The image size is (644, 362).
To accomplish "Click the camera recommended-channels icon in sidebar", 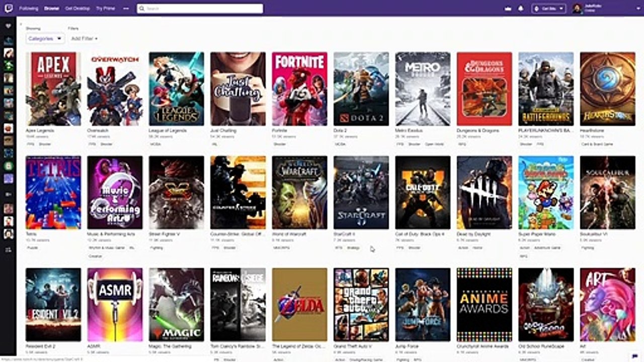I will coord(9,194).
